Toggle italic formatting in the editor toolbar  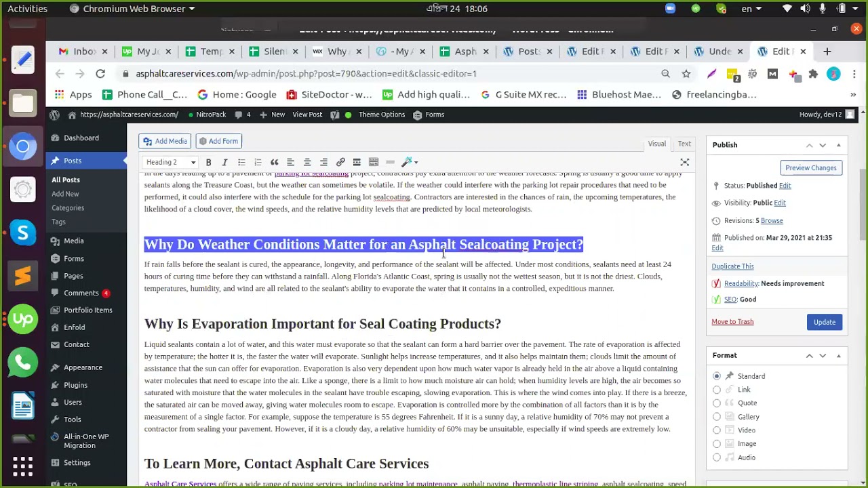[224, 162]
